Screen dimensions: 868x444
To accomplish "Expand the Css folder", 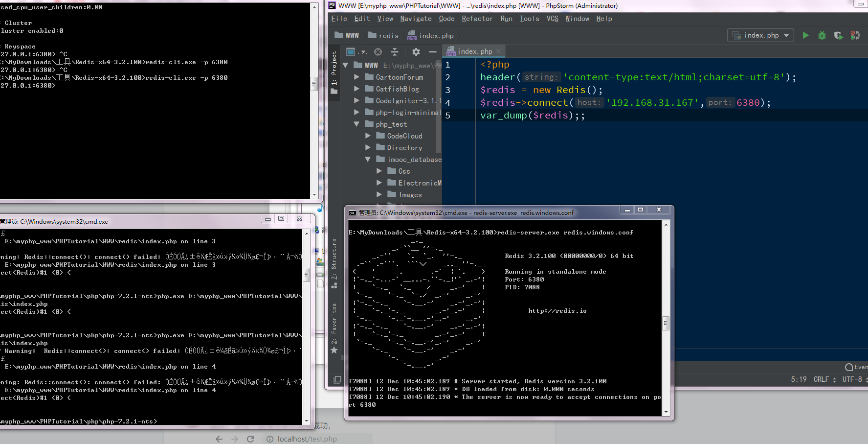I will tap(379, 171).
